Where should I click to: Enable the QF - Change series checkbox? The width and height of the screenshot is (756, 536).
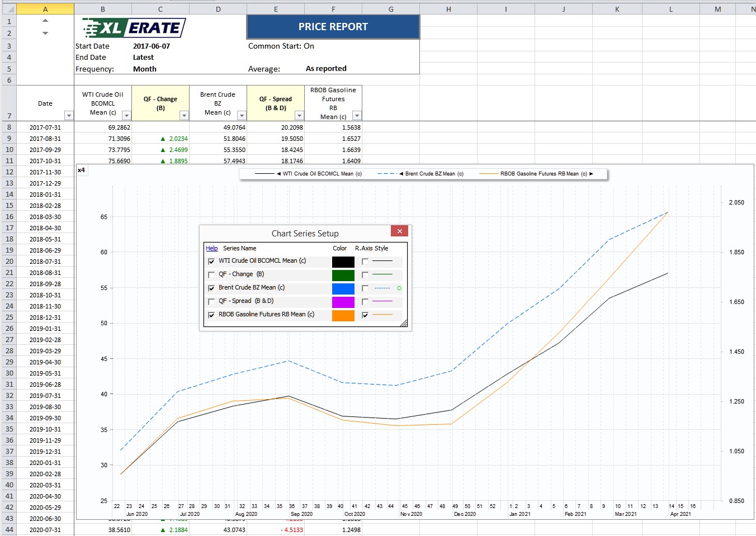tap(211, 274)
